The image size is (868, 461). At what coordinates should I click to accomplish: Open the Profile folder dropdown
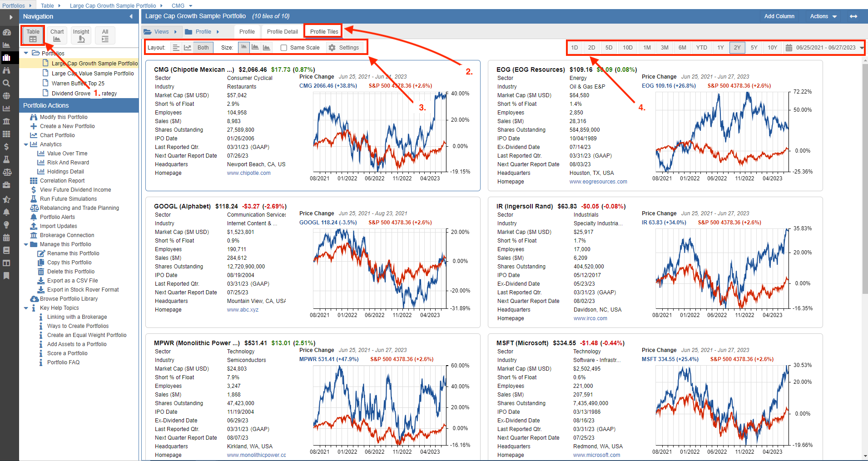pos(203,32)
